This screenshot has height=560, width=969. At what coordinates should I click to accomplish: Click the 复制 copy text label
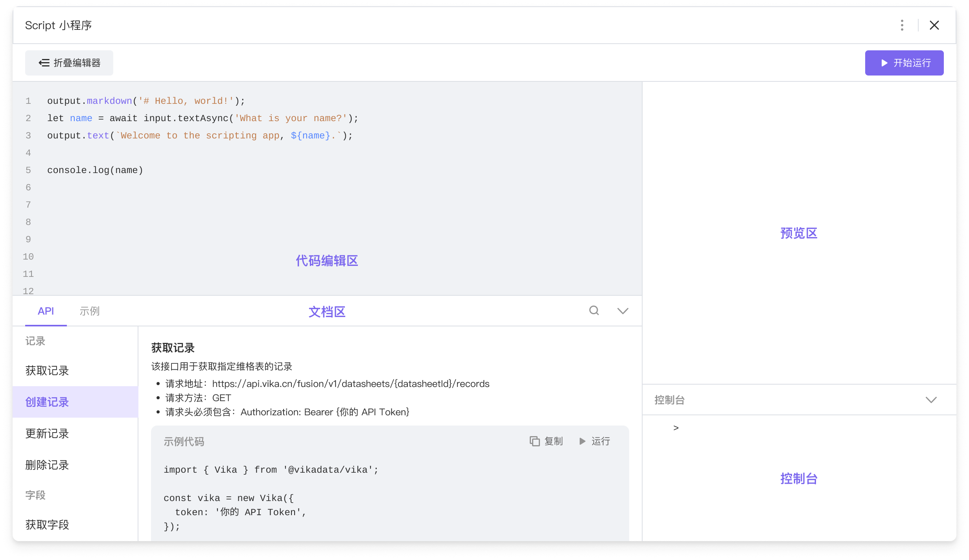coord(554,441)
